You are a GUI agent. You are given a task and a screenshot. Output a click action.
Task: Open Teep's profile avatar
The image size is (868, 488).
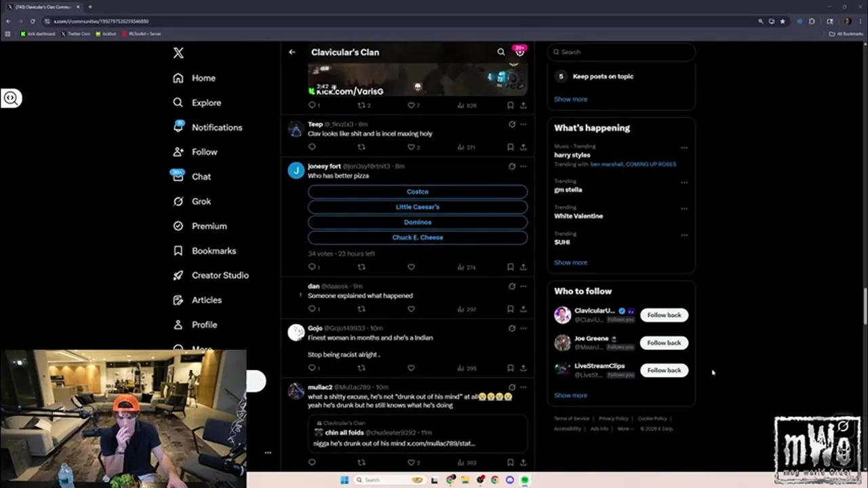296,129
